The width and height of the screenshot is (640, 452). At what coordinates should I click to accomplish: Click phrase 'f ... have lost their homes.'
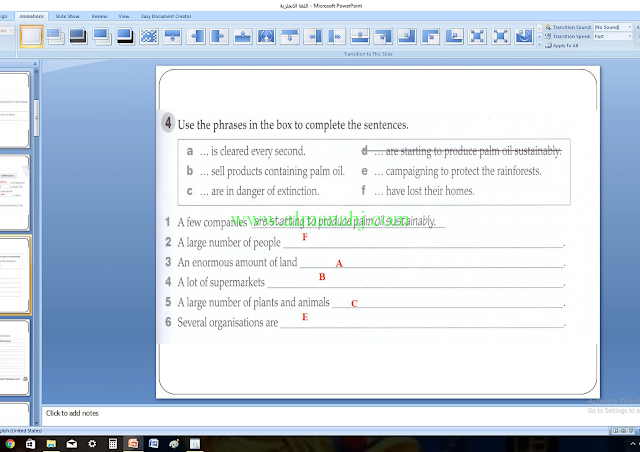click(418, 191)
